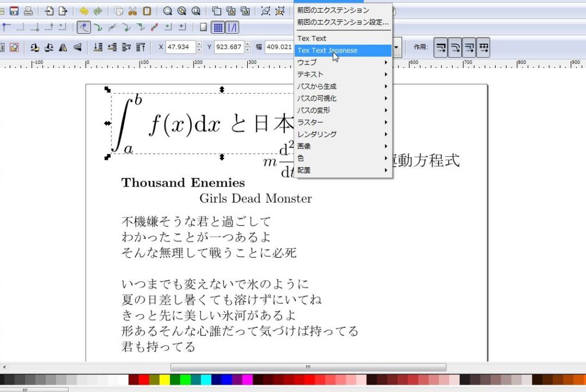Pick the yellow color swatch
The width and height of the screenshot is (586, 392).
click(x=164, y=380)
